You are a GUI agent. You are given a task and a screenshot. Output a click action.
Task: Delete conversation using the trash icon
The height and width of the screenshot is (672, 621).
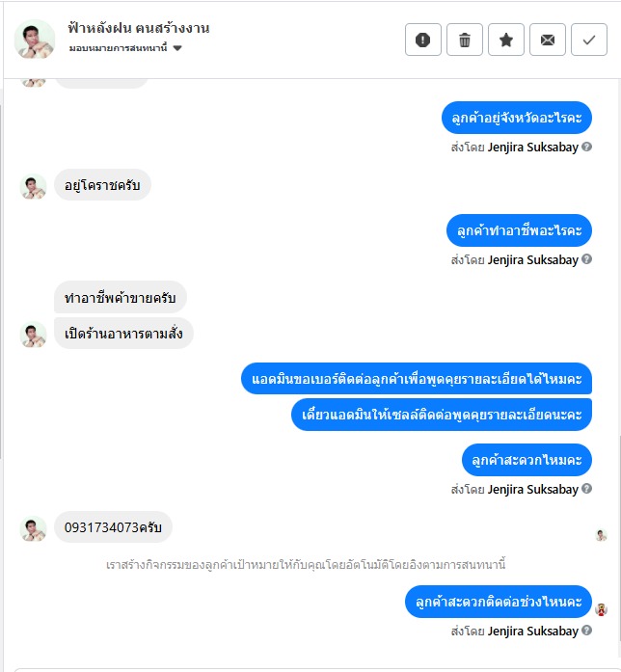465,40
